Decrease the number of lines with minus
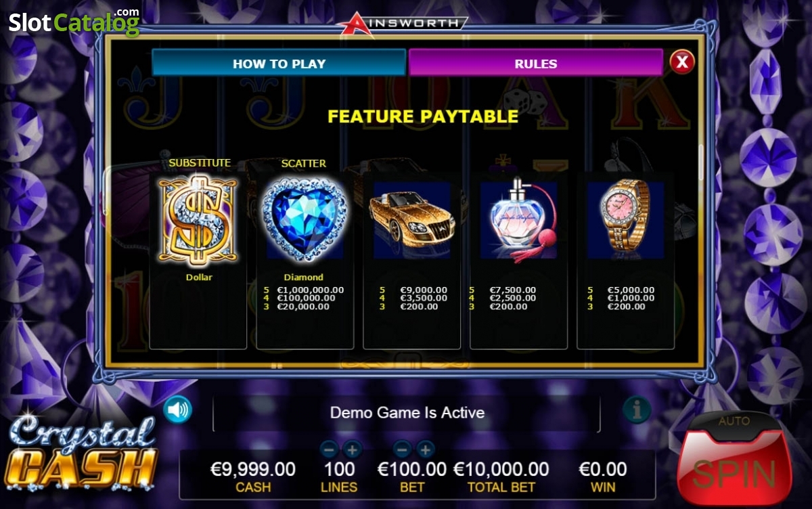Viewport: 812px width, 509px height. 329,449
